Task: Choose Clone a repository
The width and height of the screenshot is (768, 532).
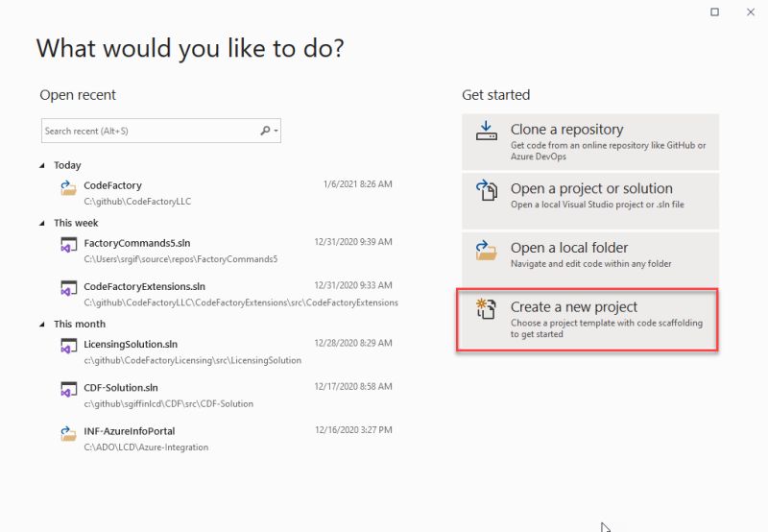Action: 590,142
